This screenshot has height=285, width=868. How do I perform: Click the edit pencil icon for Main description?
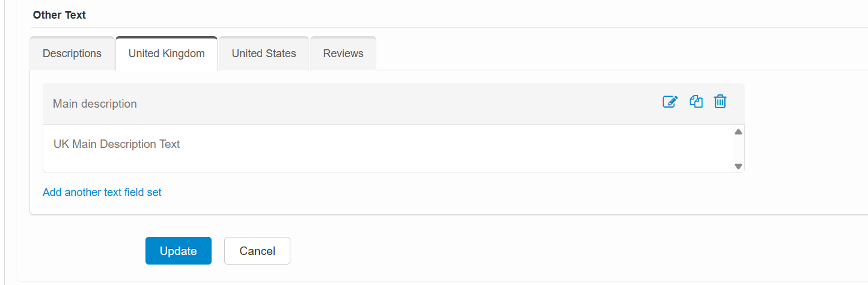tap(670, 102)
